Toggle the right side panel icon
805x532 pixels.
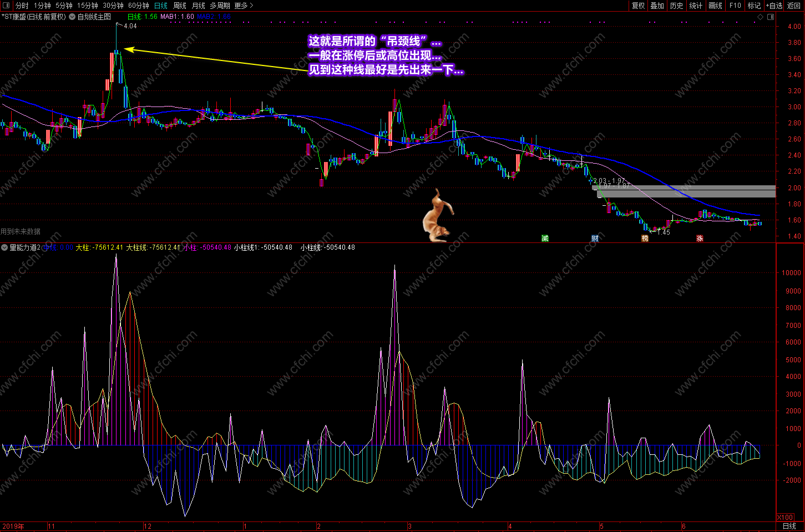tap(771, 17)
